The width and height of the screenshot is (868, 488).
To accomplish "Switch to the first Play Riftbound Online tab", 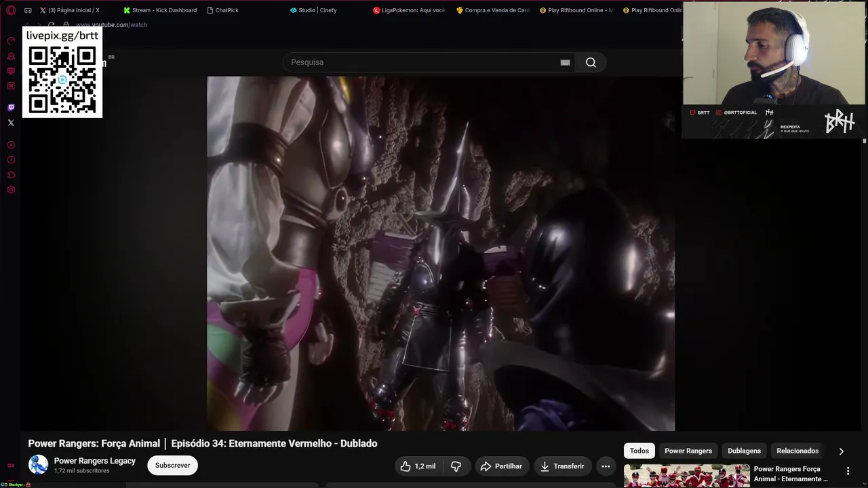I will [576, 10].
